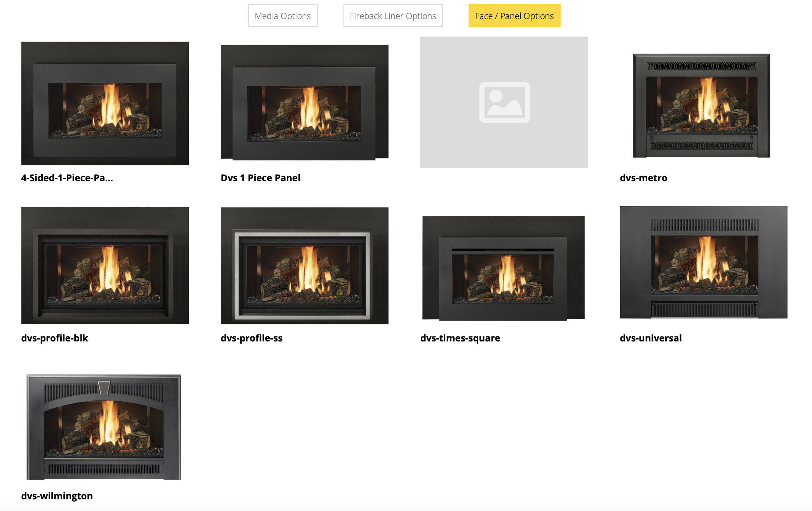Image resolution: width=812 pixels, height=511 pixels.
Task: Open the dvs-profile-ss fireplace thumbnail
Action: click(x=305, y=266)
